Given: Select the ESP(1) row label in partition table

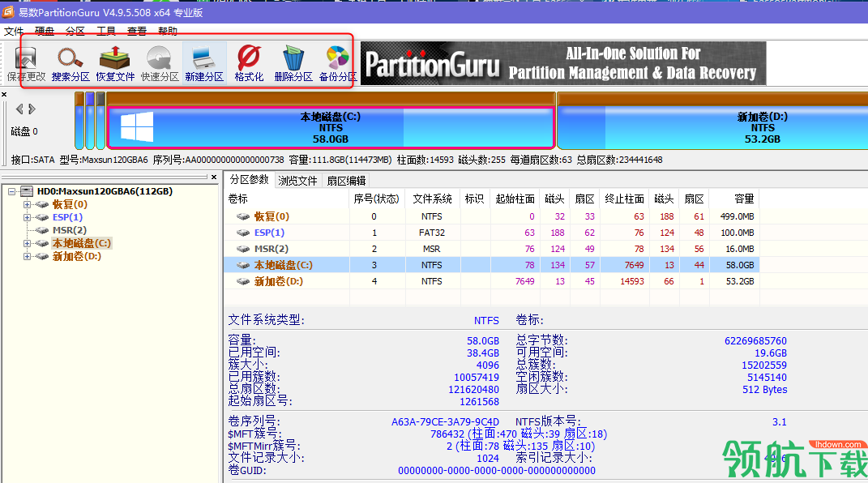Looking at the screenshot, I should tap(269, 233).
